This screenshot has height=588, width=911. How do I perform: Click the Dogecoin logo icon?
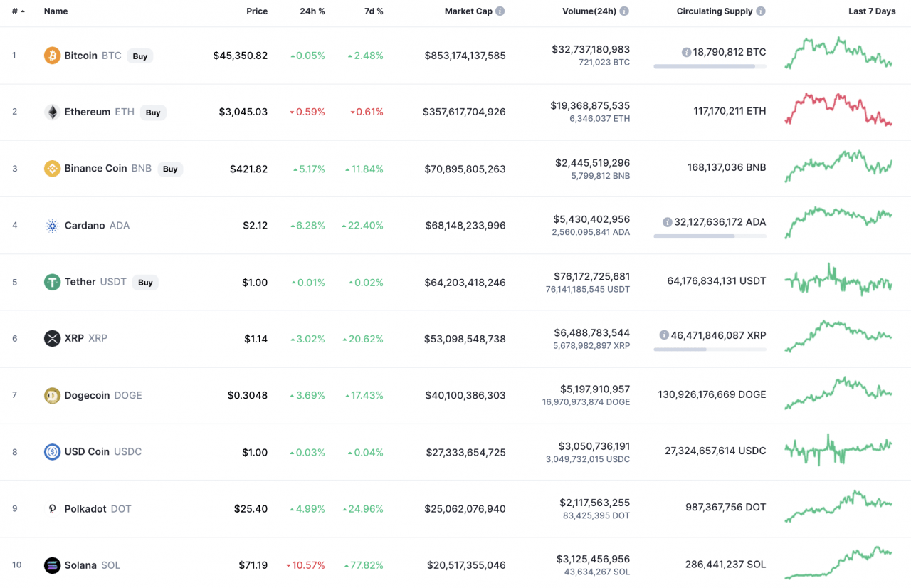coord(52,395)
